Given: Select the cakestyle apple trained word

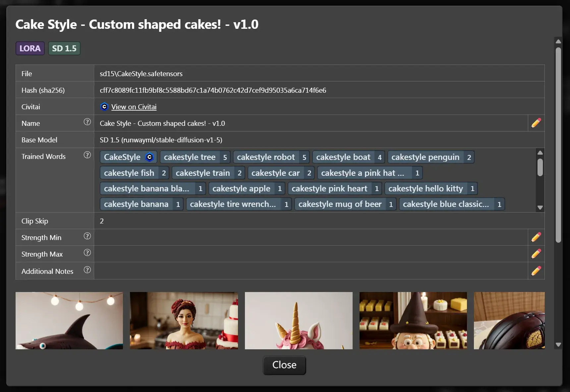Looking at the screenshot, I should (247, 188).
